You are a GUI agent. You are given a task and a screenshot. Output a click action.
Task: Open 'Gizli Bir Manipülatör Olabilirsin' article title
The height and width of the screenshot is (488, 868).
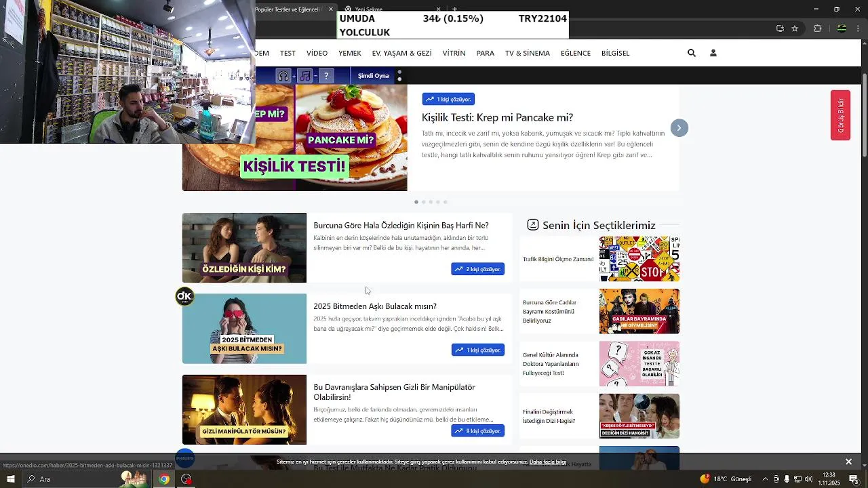click(394, 392)
